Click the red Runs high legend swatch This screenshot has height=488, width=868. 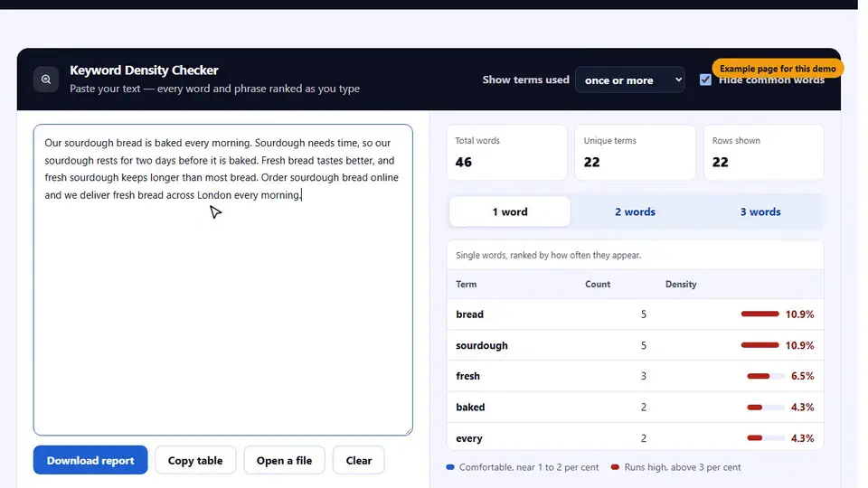point(615,467)
